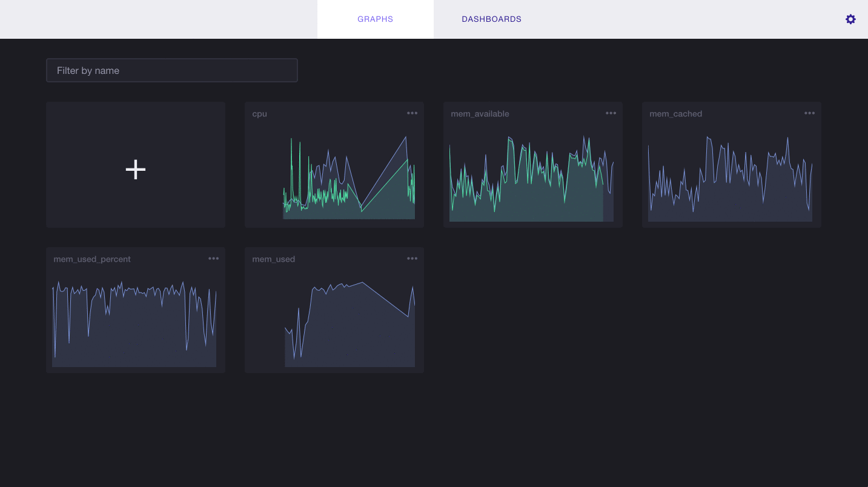Click the mem_used_percent graph title
Screen dimensions: 868x487
92,259
